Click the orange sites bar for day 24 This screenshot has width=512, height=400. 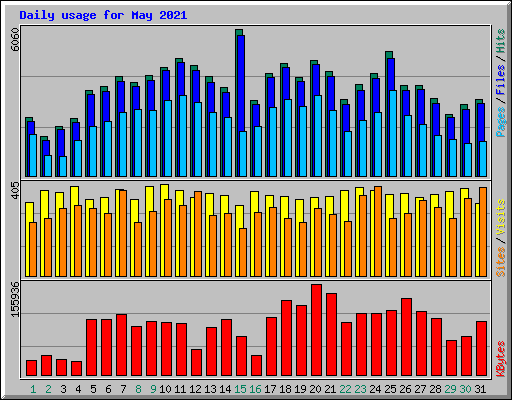378,231
